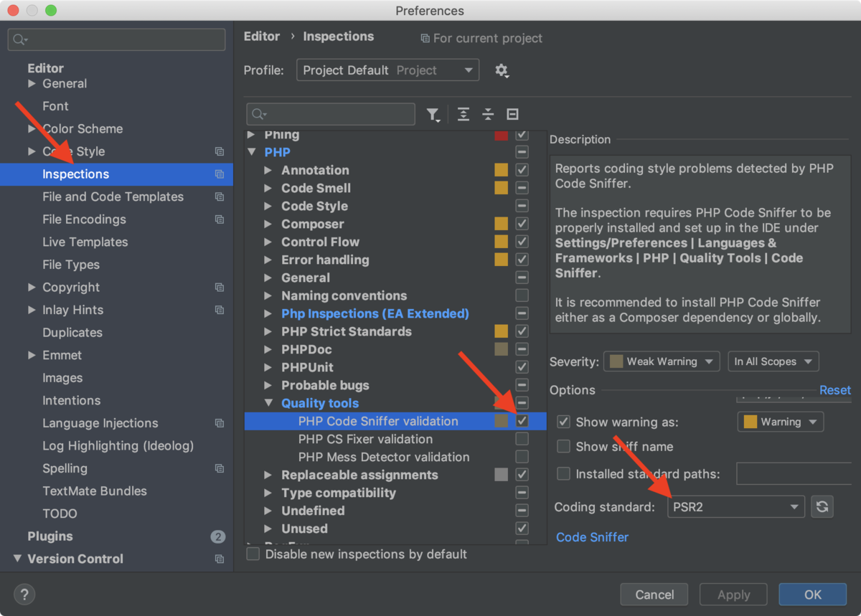Refresh the coding standard list
861x616 pixels.
point(822,507)
